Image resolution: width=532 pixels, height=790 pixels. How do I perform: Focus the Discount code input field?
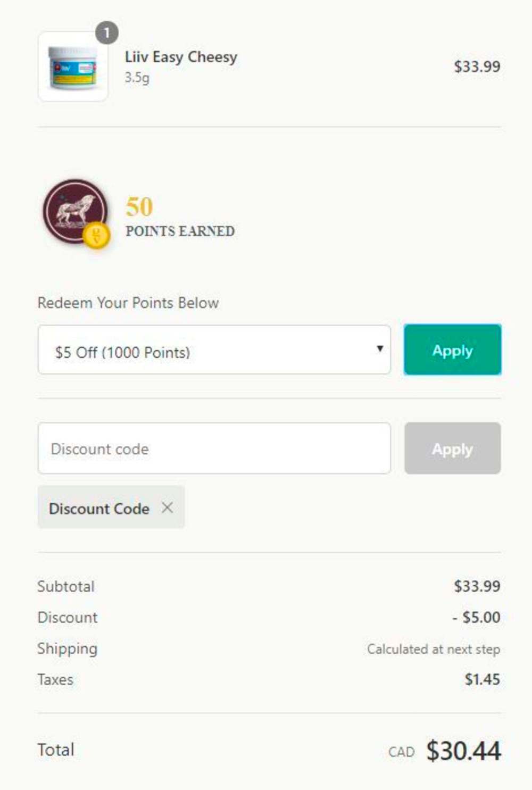(214, 448)
